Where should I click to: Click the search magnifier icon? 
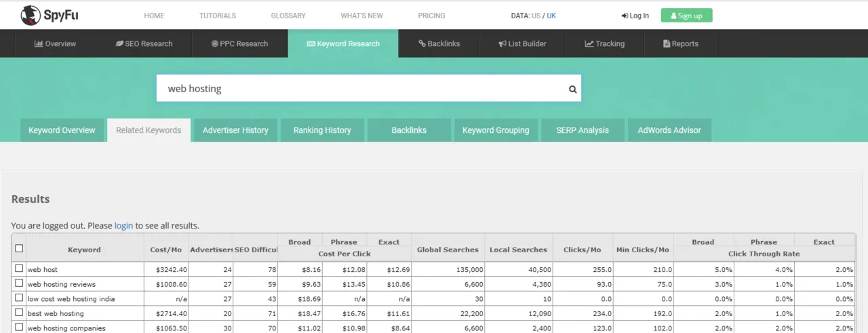click(x=572, y=89)
